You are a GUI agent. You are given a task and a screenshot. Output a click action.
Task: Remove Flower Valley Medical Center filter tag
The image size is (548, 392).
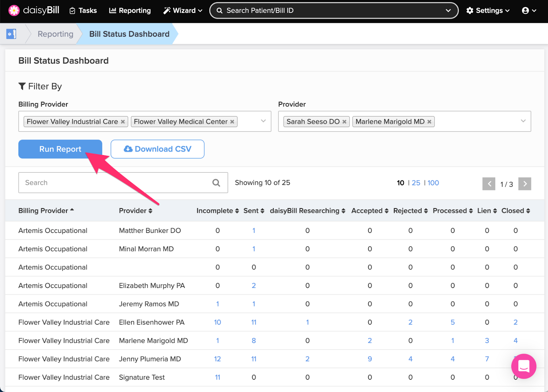[x=232, y=122]
